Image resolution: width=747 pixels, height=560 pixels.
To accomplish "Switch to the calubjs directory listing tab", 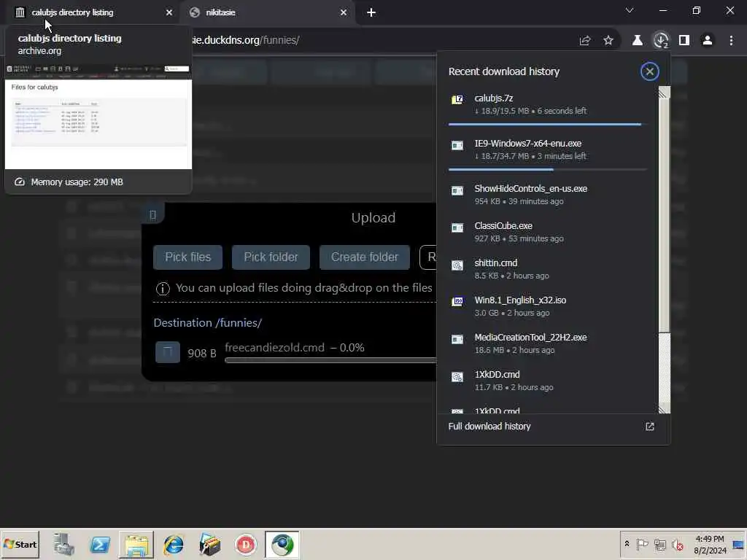I will [90, 12].
